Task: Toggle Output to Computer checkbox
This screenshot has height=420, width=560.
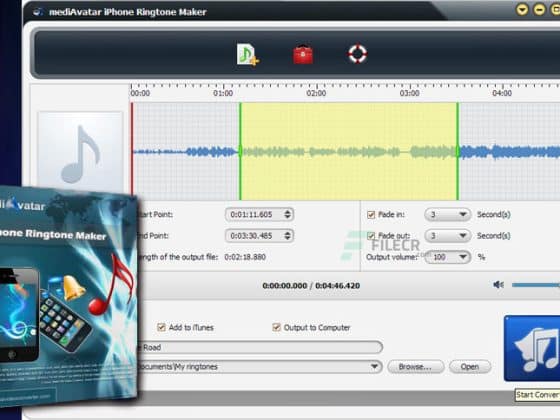Action: tap(276, 327)
